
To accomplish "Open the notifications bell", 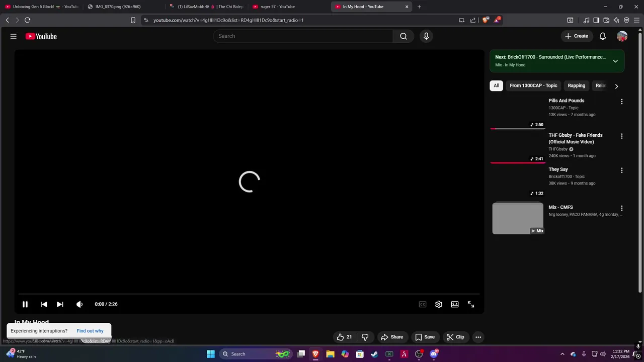I will click(603, 36).
